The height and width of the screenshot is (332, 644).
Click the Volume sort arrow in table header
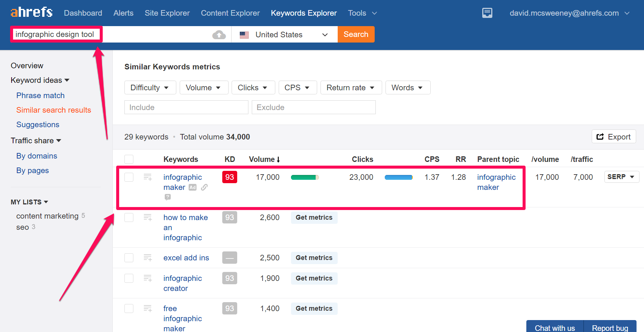tap(278, 159)
